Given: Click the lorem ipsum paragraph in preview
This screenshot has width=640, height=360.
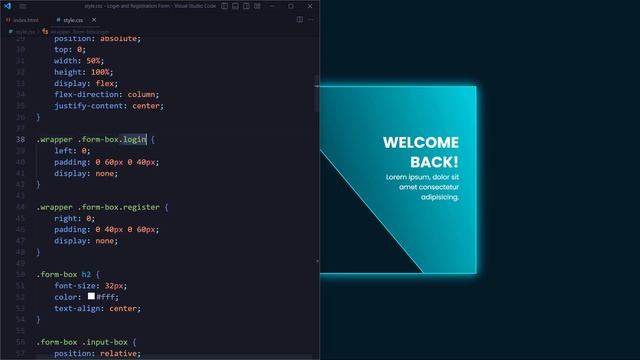Looking at the screenshot, I should [x=422, y=187].
